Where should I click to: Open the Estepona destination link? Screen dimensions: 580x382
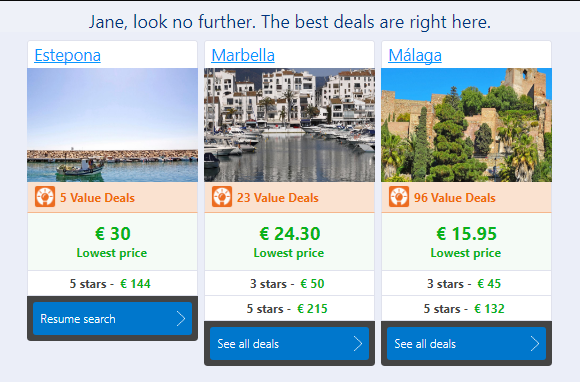67,55
